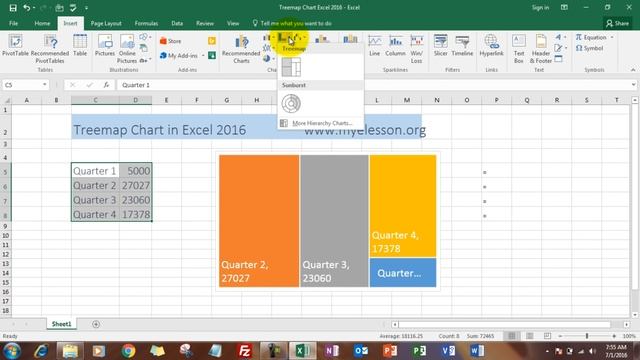Undo the last action
This screenshot has width=640, height=360.
(x=27, y=7)
